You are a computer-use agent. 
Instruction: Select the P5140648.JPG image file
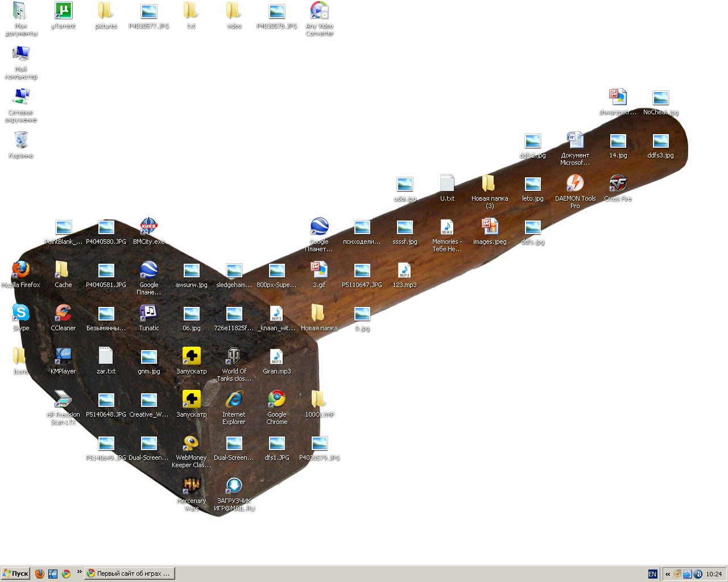[106, 404]
